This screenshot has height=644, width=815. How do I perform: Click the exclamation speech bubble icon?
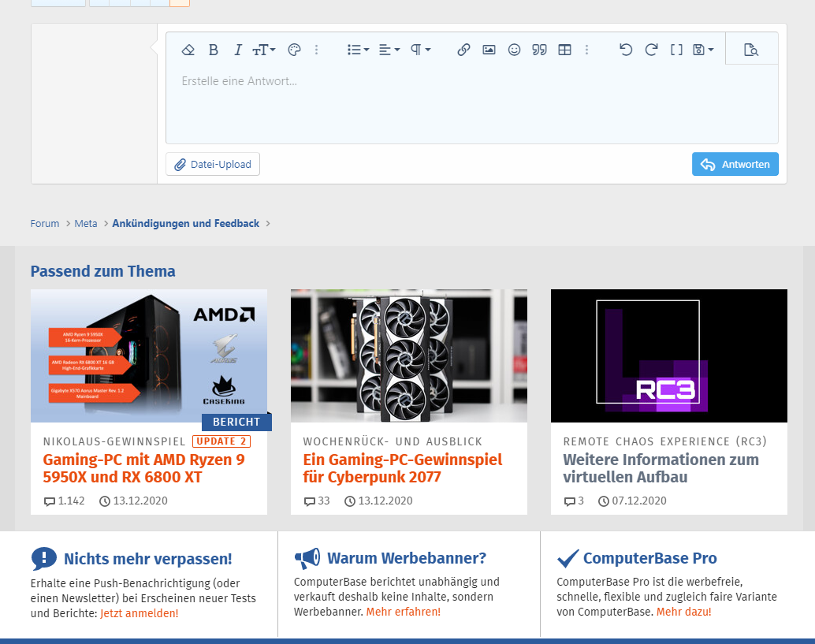pyautogui.click(x=43, y=559)
